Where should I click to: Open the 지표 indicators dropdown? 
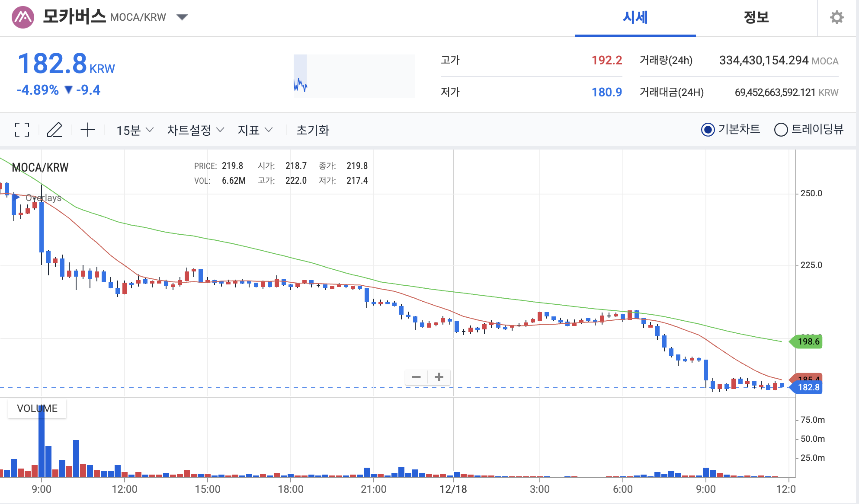coord(255,130)
